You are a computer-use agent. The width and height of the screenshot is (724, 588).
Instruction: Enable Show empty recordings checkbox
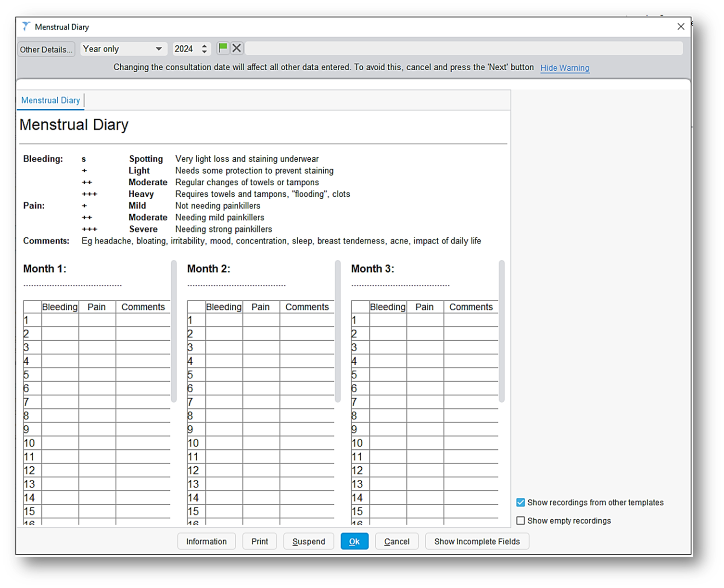(521, 521)
